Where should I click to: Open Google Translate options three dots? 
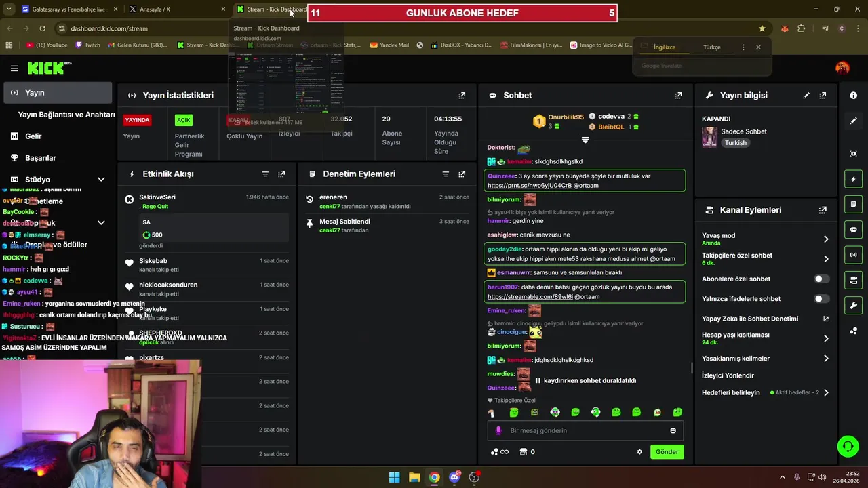coord(743,47)
